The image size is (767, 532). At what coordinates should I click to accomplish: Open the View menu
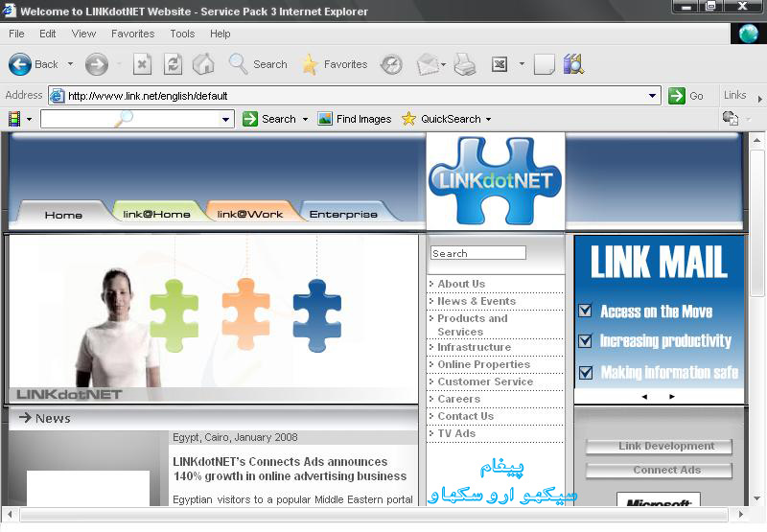click(x=83, y=34)
